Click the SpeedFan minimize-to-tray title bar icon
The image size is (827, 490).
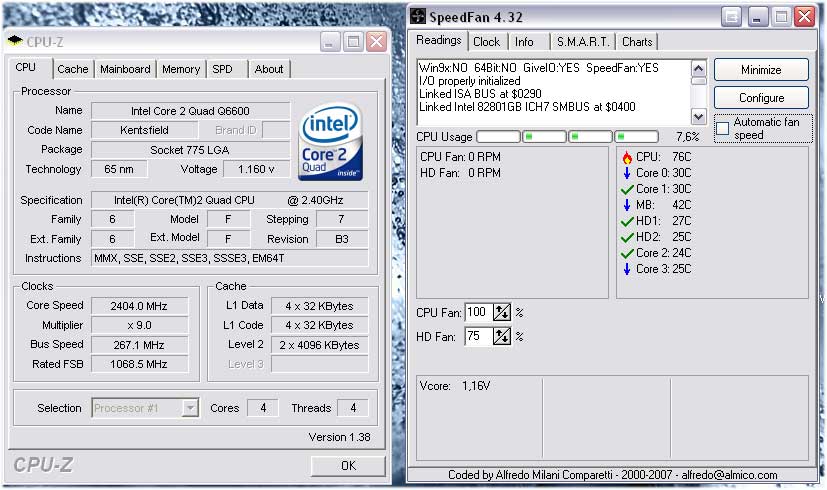732,17
